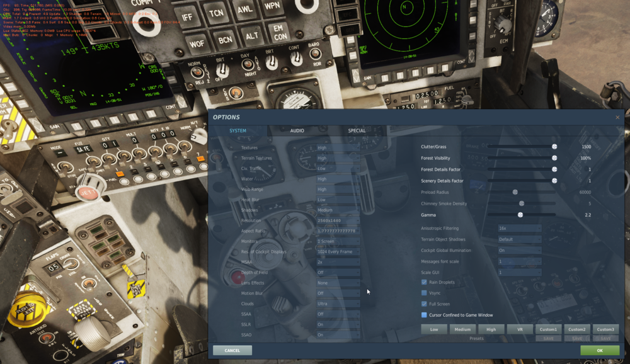Viewport: 630px width, 364px height.
Task: Click SAVE under the Custom1 preset
Action: 549,338
